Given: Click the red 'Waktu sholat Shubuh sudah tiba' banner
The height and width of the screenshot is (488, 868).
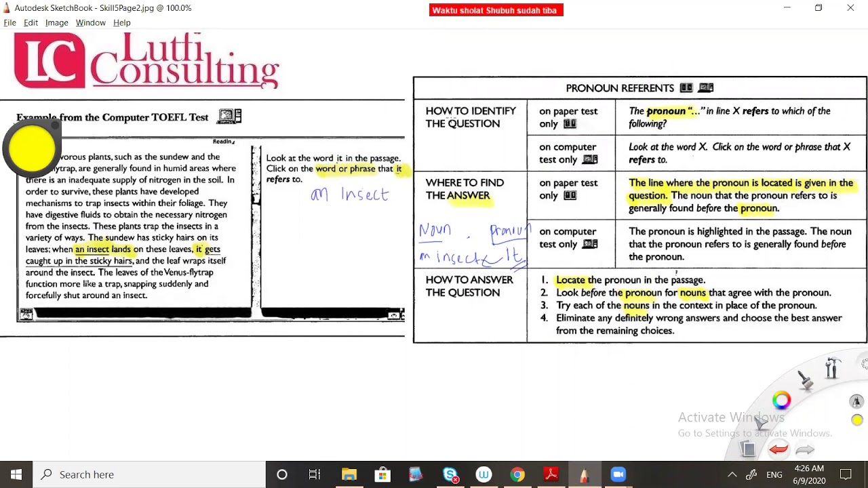Looking at the screenshot, I should click(x=496, y=10).
